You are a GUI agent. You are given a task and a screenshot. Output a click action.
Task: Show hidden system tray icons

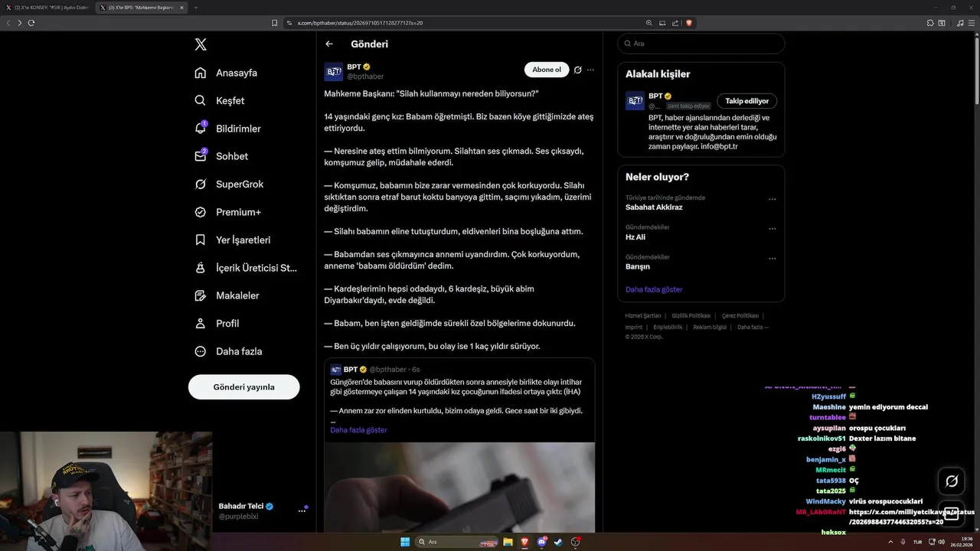coord(892,542)
